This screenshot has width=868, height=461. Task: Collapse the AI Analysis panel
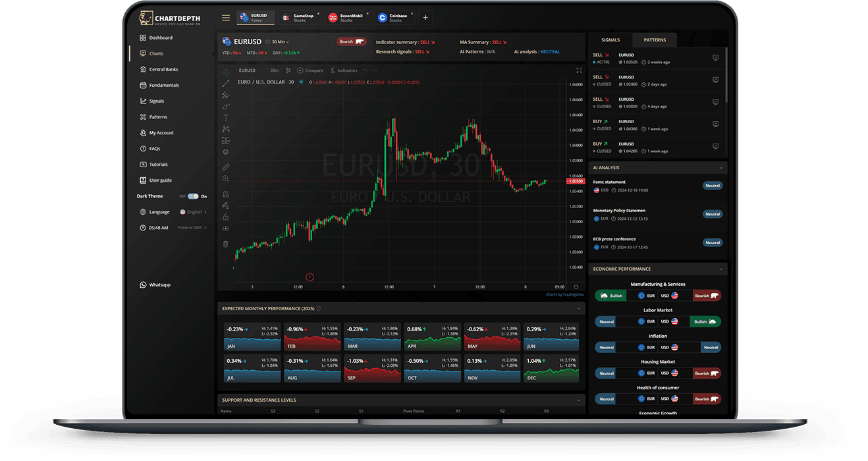(x=721, y=168)
